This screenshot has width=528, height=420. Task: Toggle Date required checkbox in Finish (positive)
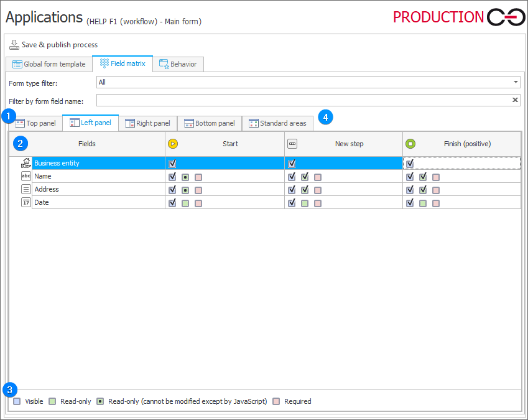(x=436, y=203)
